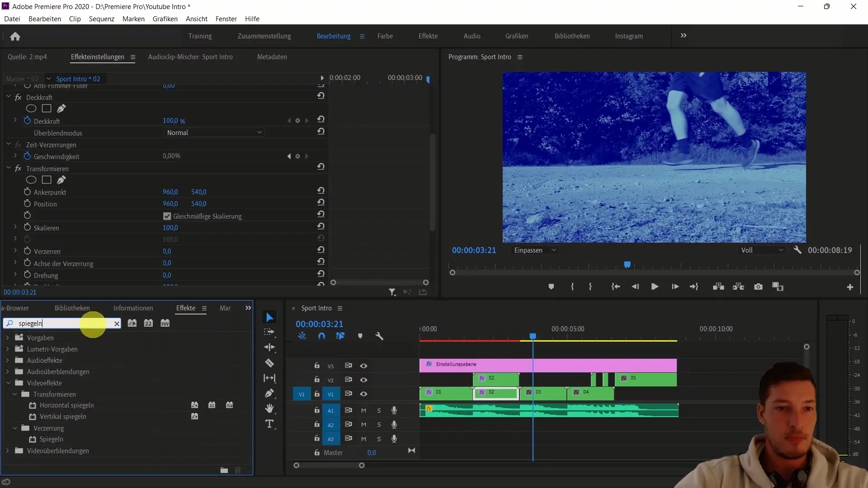This screenshot has width=868, height=488.
Task: Enable Gleichmäßige Skalierung checkbox
Action: [167, 216]
